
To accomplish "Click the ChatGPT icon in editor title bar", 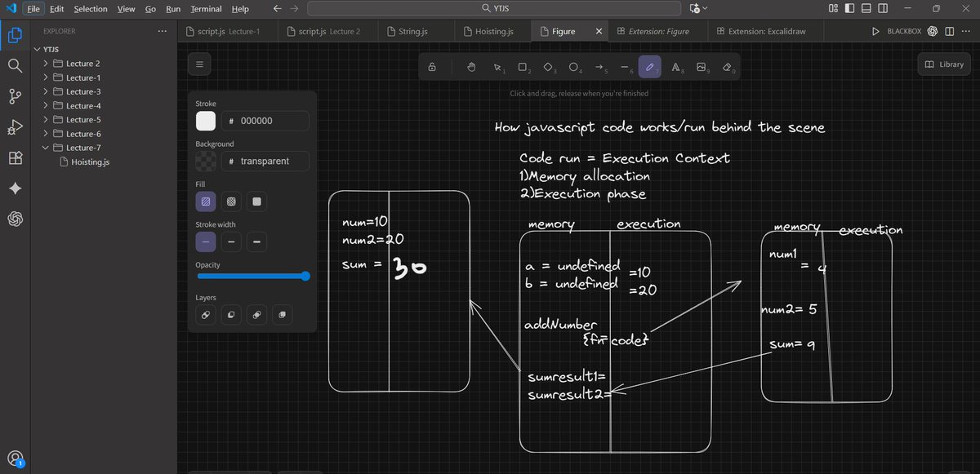I will tap(933, 31).
